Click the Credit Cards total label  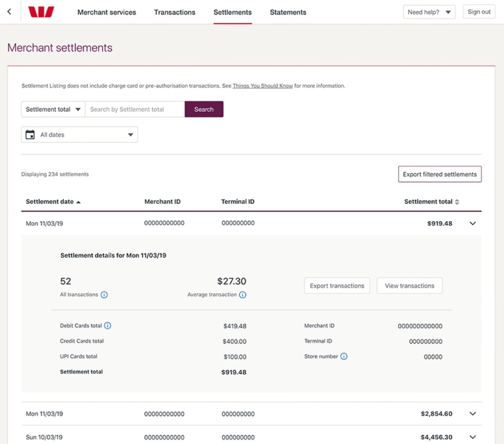click(x=82, y=341)
